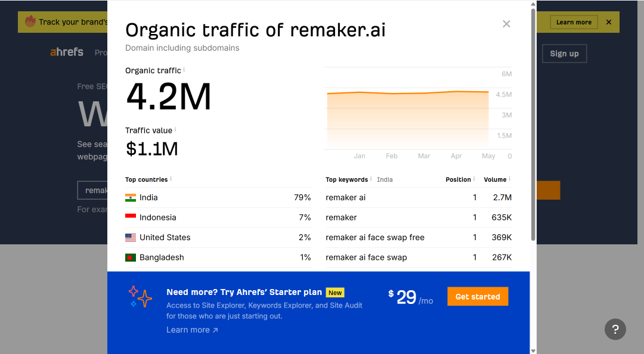Click the modal scrollbar down arrow
The width and height of the screenshot is (644, 354).
point(533,350)
